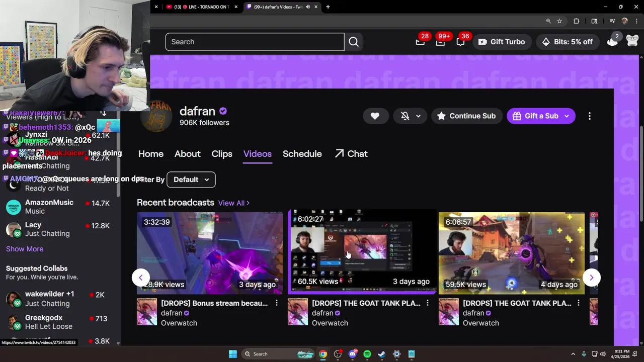
Task: Click the '[DROPS] Bonus stream becau...' title
Action: [x=214, y=303]
